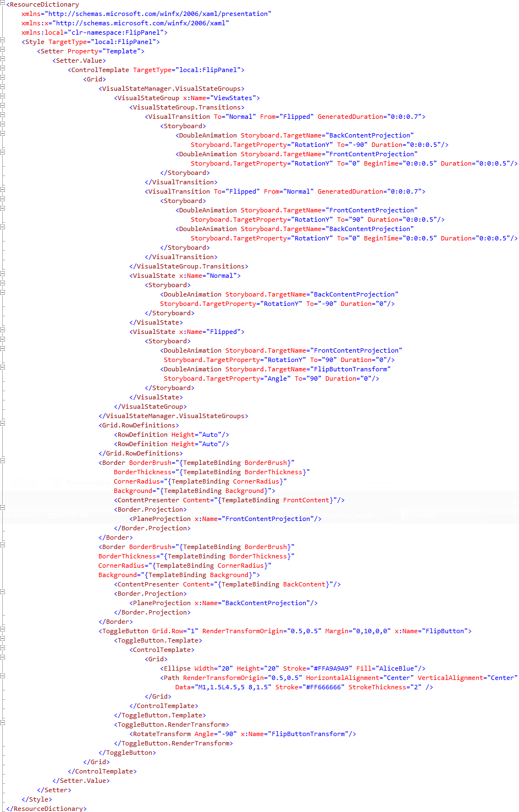Image resolution: width=519 pixels, height=812 pixels.
Task: Click the closing /ToggleButton tag
Action: pyautogui.click(x=128, y=753)
